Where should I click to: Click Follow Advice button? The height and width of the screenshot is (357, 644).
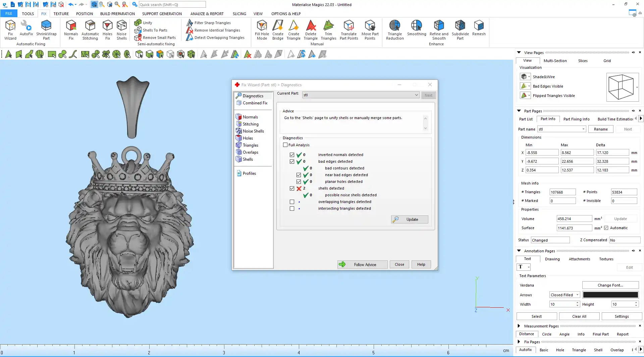tap(362, 264)
